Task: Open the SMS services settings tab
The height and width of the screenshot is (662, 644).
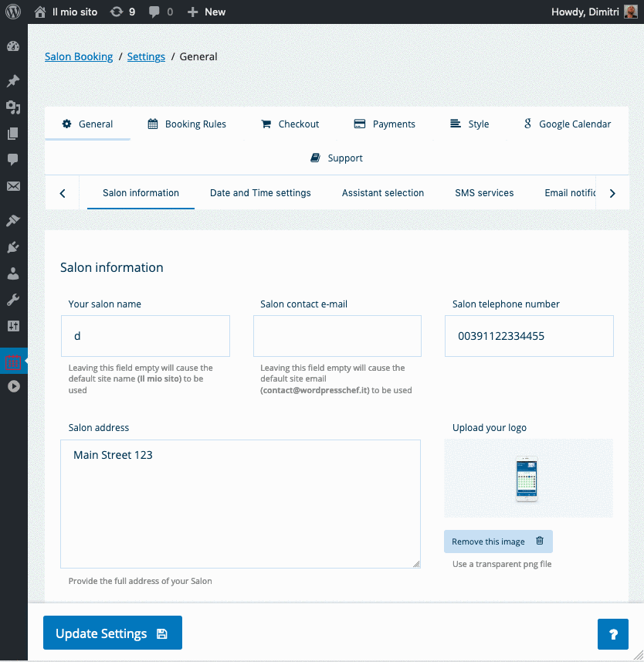Action: coord(484,192)
